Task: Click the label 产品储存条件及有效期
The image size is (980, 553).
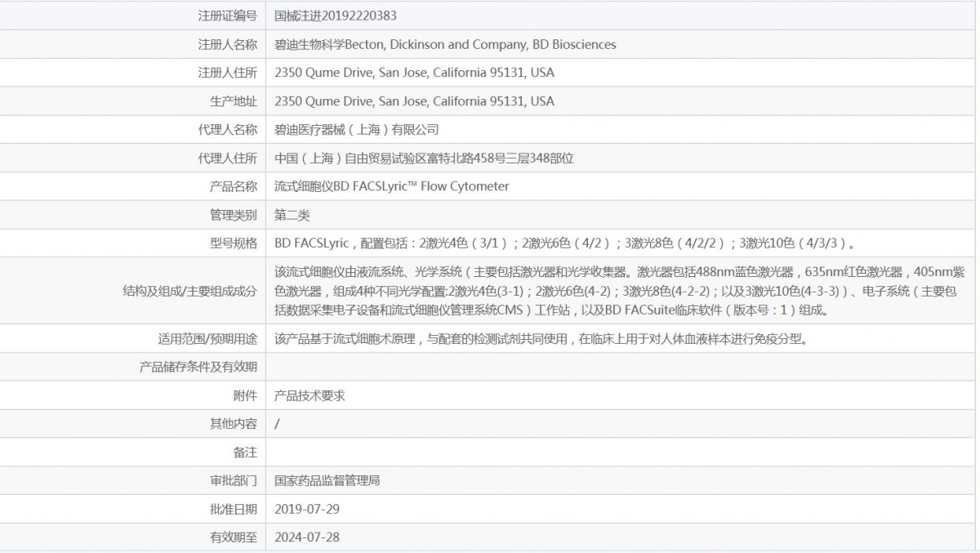Action: [x=198, y=367]
